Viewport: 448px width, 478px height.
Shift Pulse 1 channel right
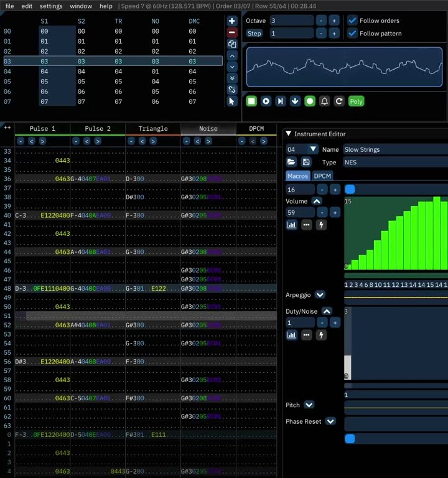click(42, 141)
